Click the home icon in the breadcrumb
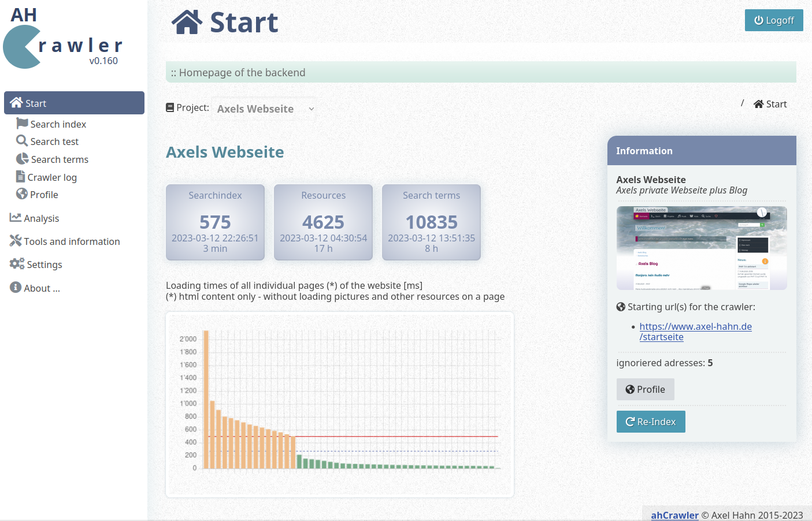 coord(759,104)
